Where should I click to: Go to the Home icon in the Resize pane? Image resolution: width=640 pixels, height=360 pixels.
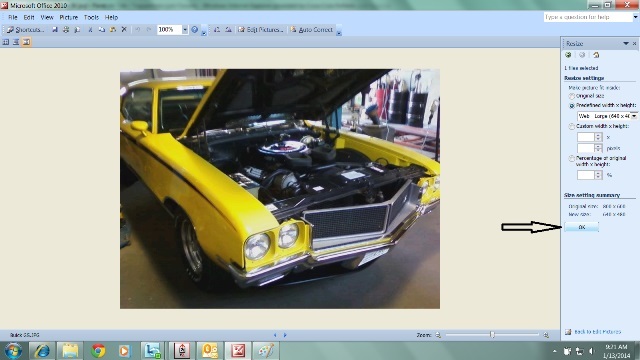point(596,55)
